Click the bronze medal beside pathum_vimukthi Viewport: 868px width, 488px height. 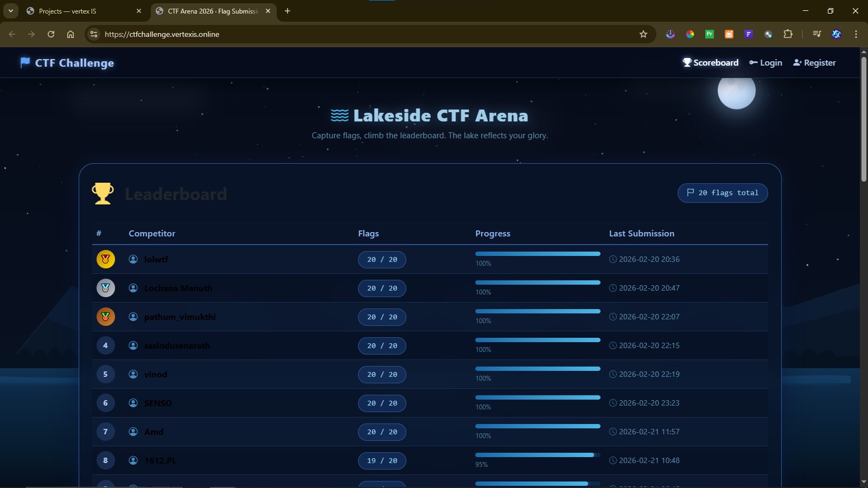[105, 317]
